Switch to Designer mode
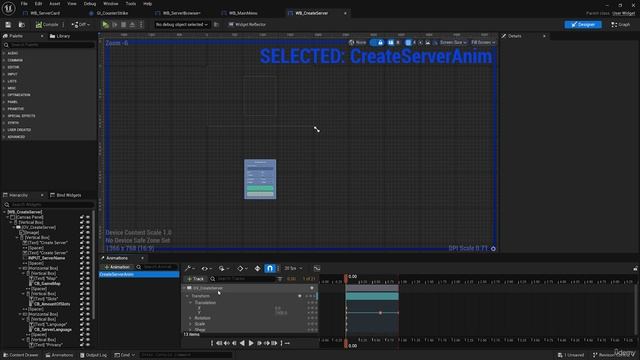640x360 pixels. (583, 25)
